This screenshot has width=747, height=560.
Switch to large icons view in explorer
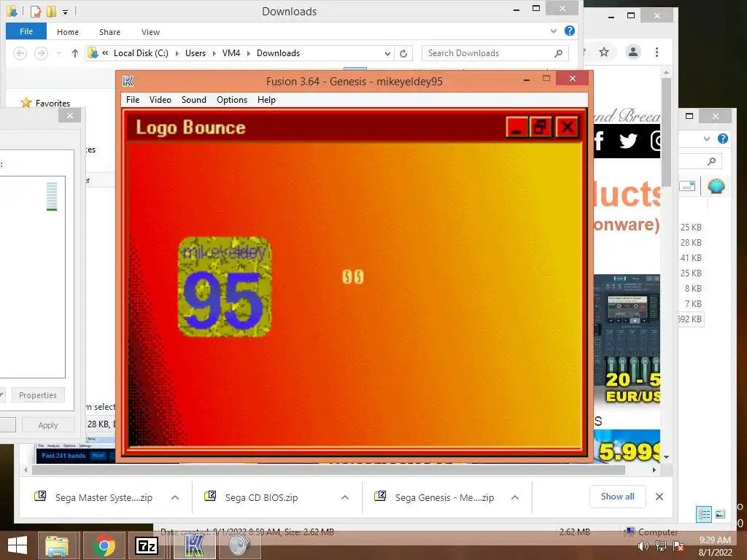[720, 514]
